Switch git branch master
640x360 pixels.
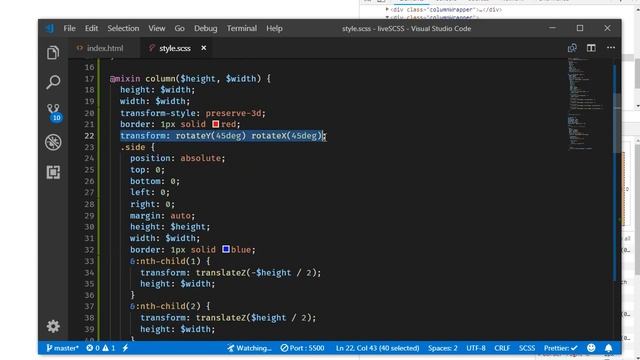point(62,348)
